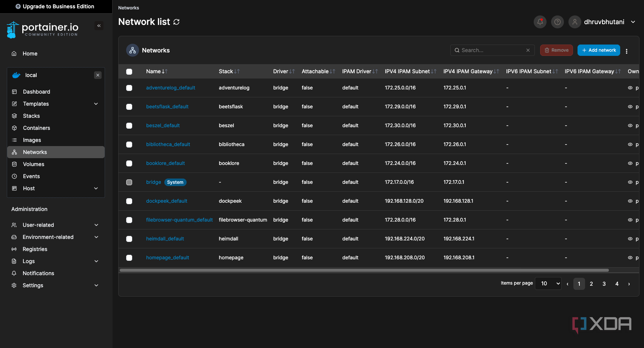Click the Upgrade to Business Edition arrow icon
Image resolution: width=644 pixels, height=348 pixels.
coord(18,6)
